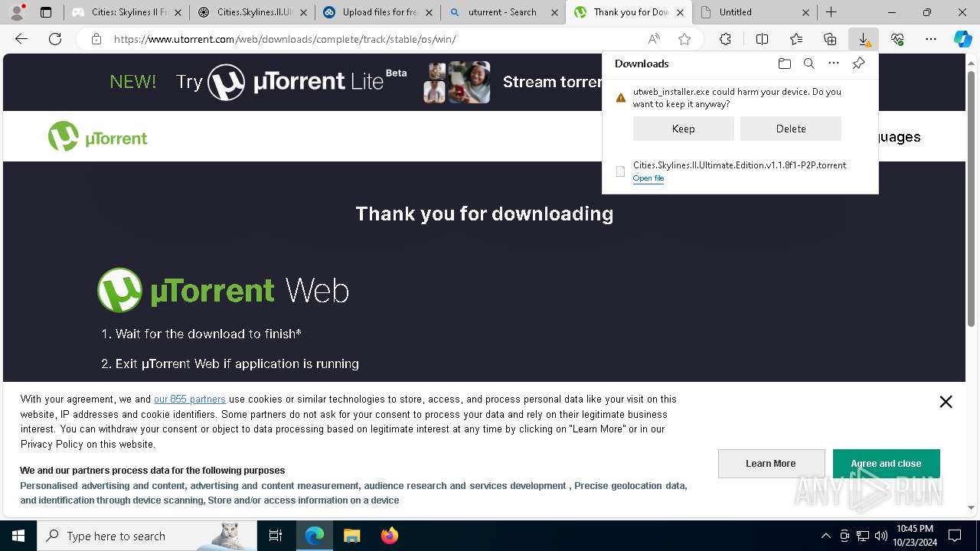Open downloads folder icon in panel
This screenshot has height=551, width=980.
784,64
